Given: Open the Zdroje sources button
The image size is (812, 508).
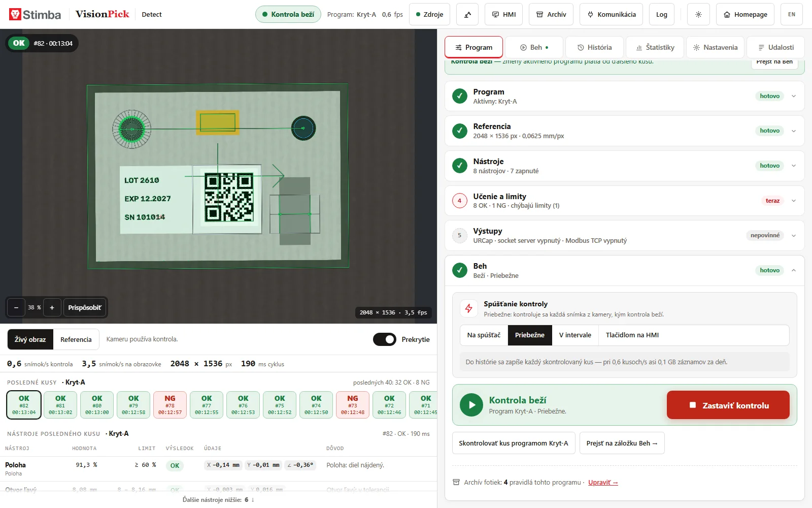Looking at the screenshot, I should pos(429,14).
